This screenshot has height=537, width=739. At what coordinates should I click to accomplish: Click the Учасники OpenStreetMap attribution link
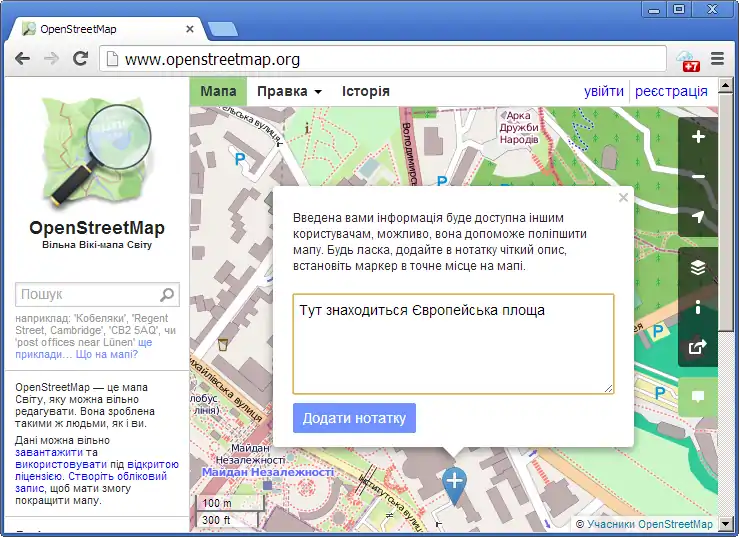(x=650, y=524)
